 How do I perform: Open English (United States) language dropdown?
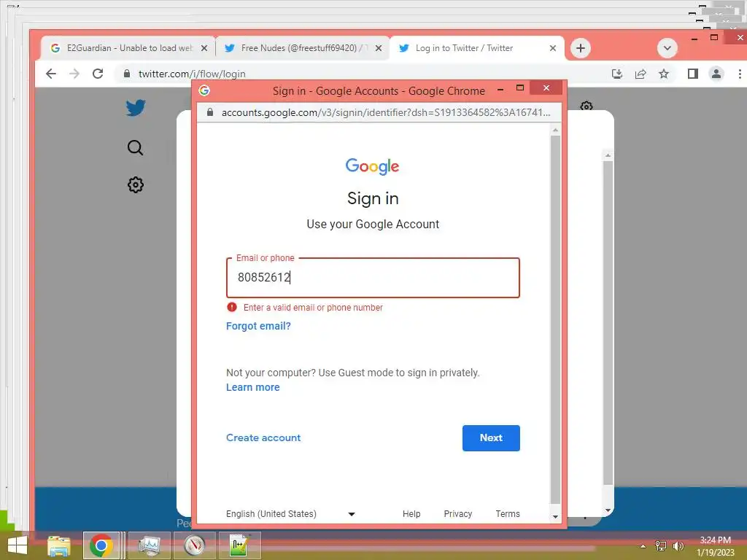(290, 514)
